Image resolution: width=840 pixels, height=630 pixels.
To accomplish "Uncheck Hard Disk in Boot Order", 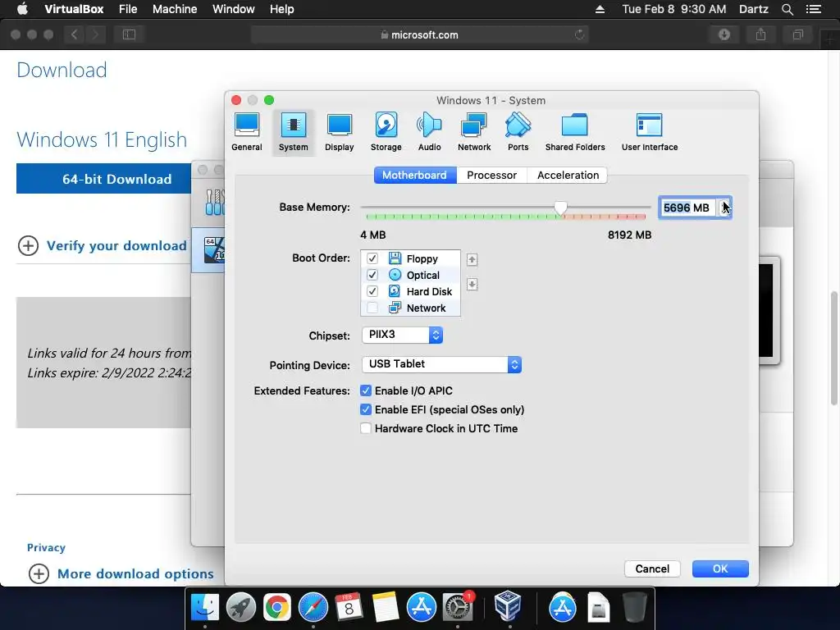I will click(372, 291).
